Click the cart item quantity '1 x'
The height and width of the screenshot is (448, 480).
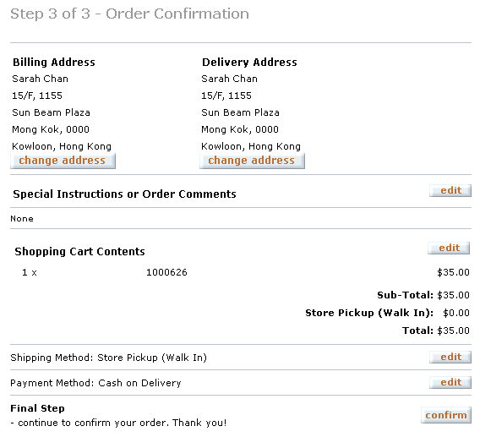(x=30, y=272)
